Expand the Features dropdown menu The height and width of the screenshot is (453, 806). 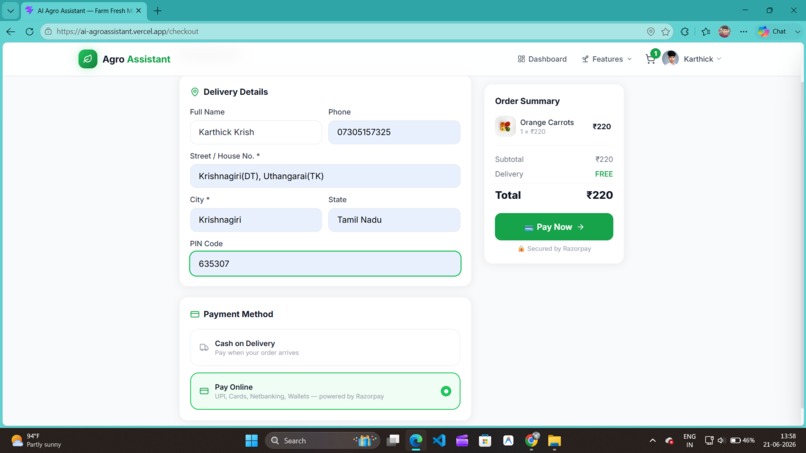[x=607, y=59]
